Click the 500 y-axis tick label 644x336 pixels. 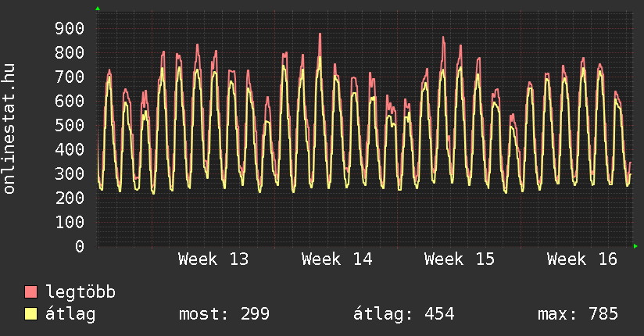pyautogui.click(x=70, y=126)
